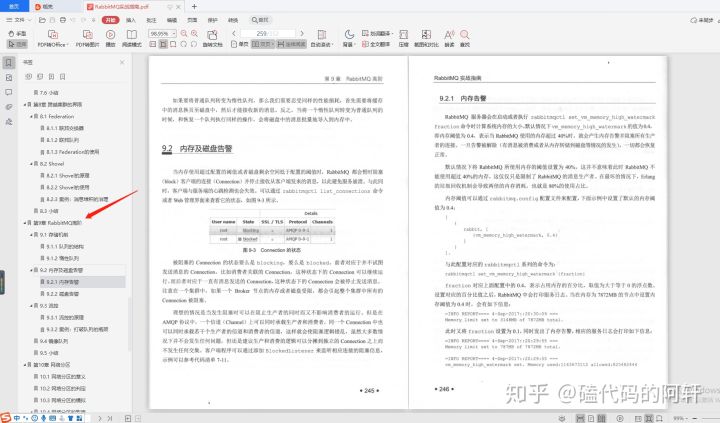Close the bookmark panel

pos(122,62)
